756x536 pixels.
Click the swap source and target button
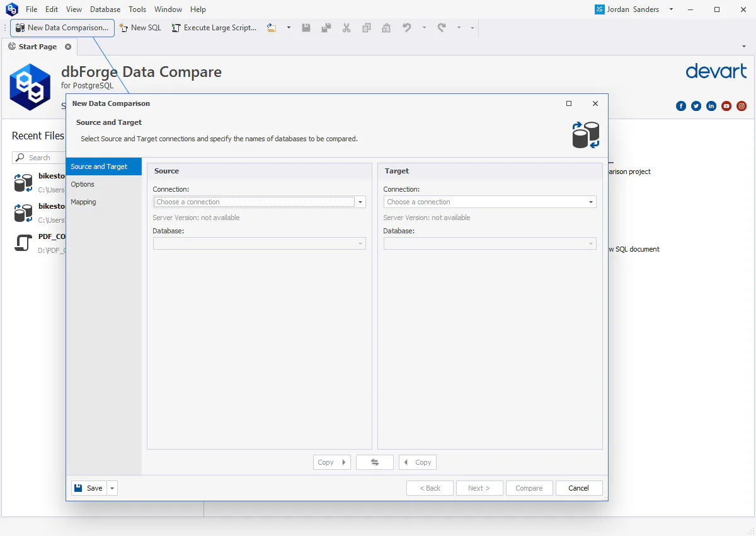point(375,462)
